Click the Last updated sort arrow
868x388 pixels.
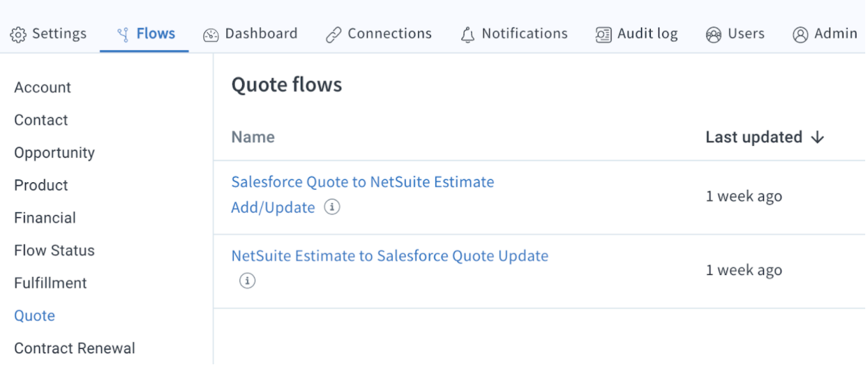818,137
